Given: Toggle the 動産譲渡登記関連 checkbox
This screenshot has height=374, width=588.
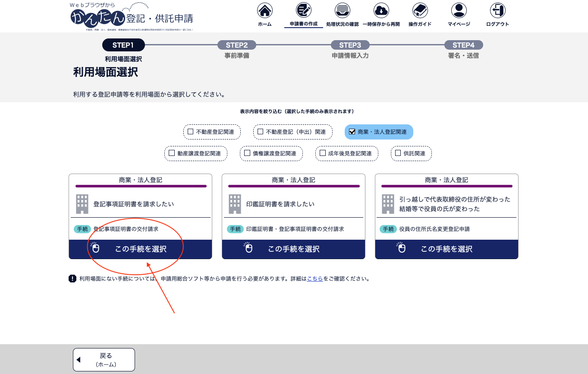Looking at the screenshot, I should pyautogui.click(x=171, y=153).
